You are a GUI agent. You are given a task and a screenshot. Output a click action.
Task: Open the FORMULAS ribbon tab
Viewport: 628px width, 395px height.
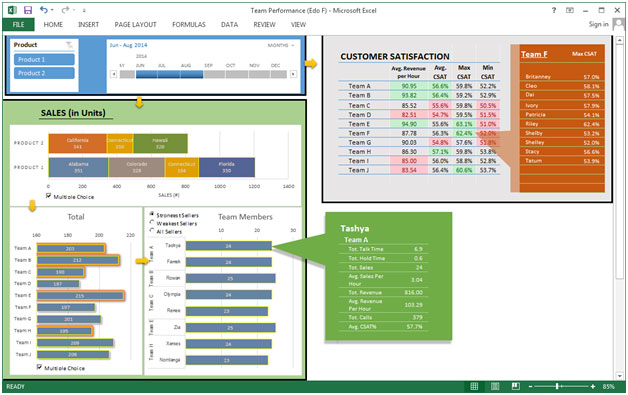pyautogui.click(x=189, y=24)
